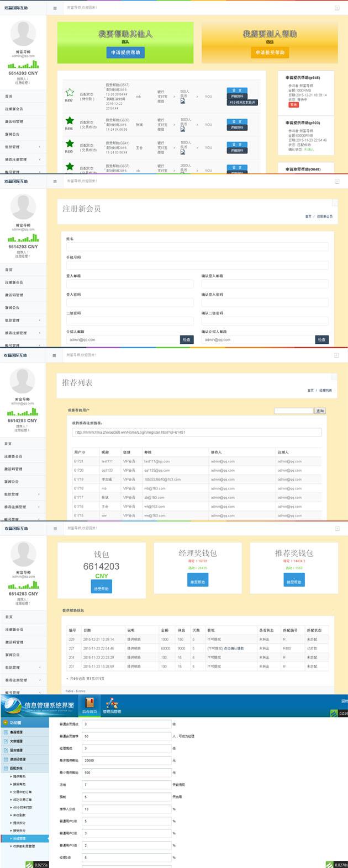Viewport: 348px width, 868px height.
Task: Click the 姓名 input field in registration form
Action: (197, 247)
